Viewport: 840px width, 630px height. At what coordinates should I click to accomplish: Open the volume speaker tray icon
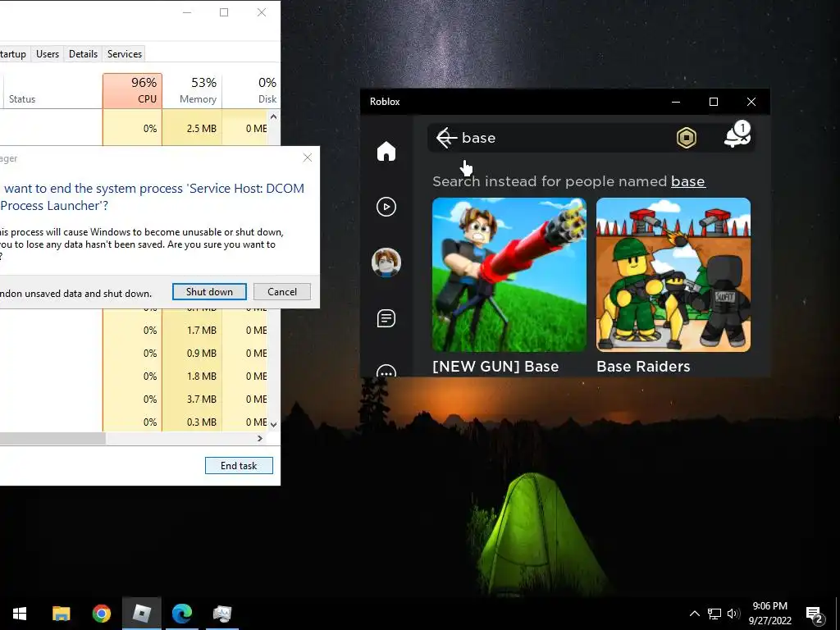[733, 614]
